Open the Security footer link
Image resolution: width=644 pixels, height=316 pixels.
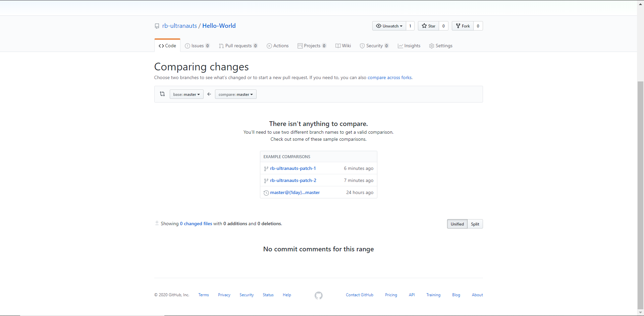pos(247,295)
